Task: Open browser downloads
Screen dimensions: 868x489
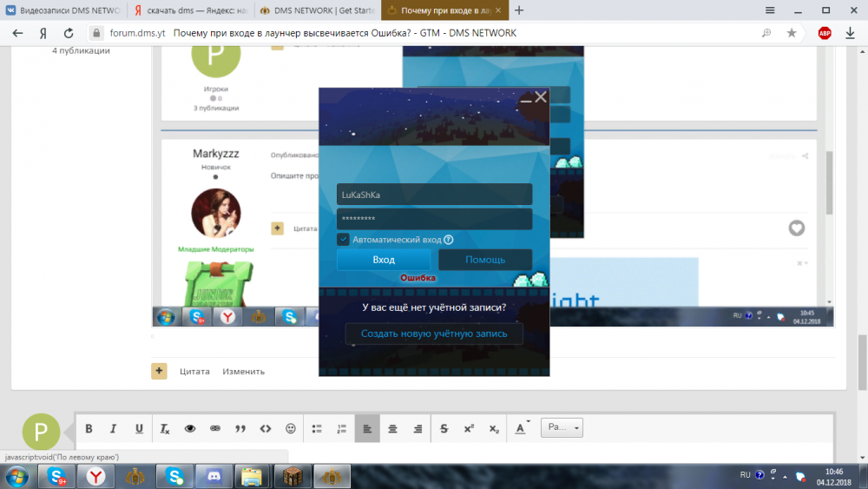Action: tap(851, 33)
